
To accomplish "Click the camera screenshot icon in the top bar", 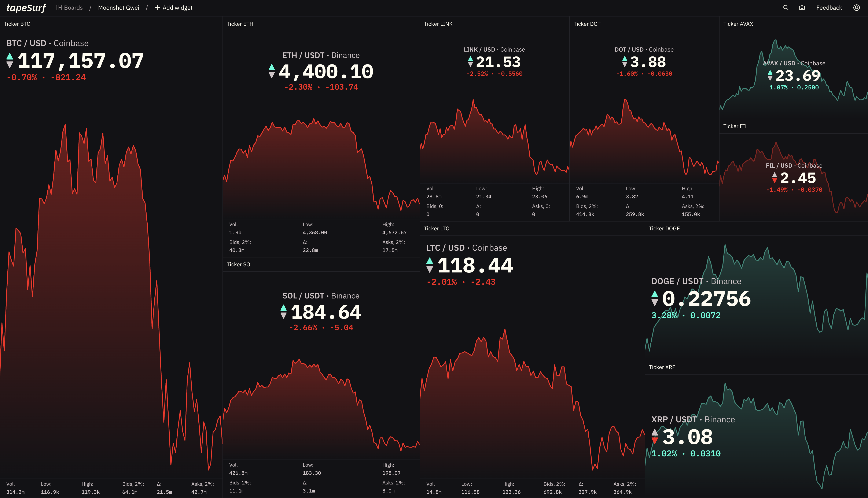I will pyautogui.click(x=802, y=8).
